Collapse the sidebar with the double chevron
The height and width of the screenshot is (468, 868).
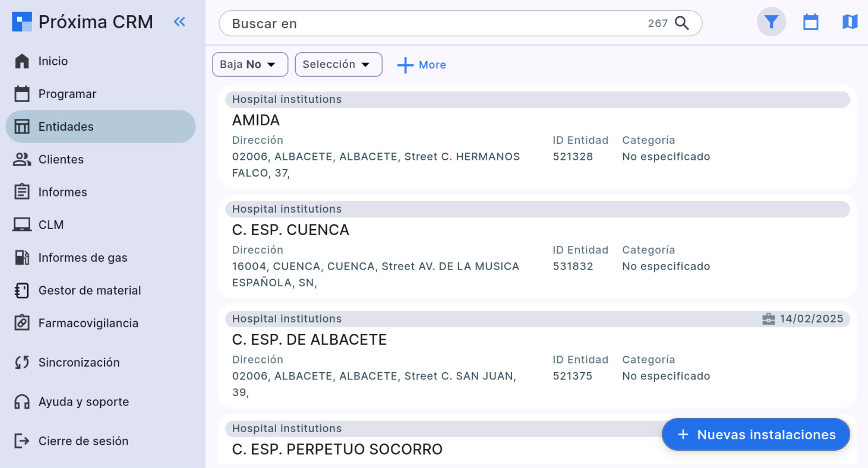coord(179,21)
